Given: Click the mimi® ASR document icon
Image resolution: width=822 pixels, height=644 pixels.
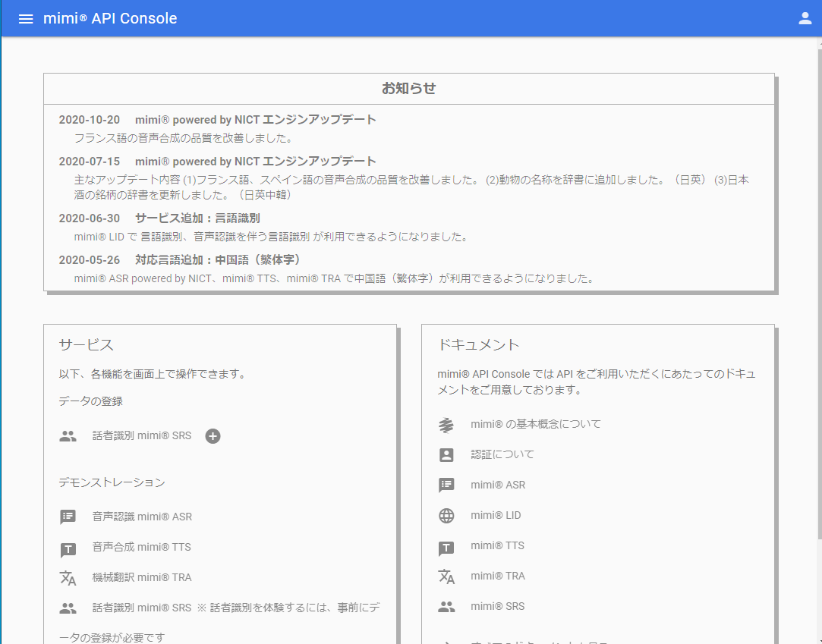Looking at the screenshot, I should click(446, 485).
